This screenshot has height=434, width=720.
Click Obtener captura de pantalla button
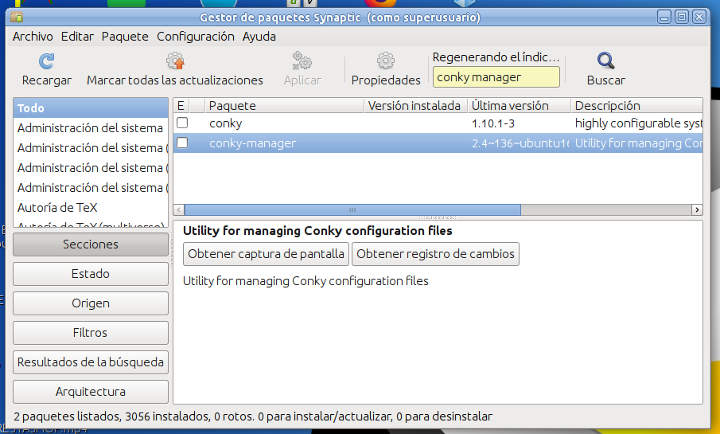pos(266,254)
